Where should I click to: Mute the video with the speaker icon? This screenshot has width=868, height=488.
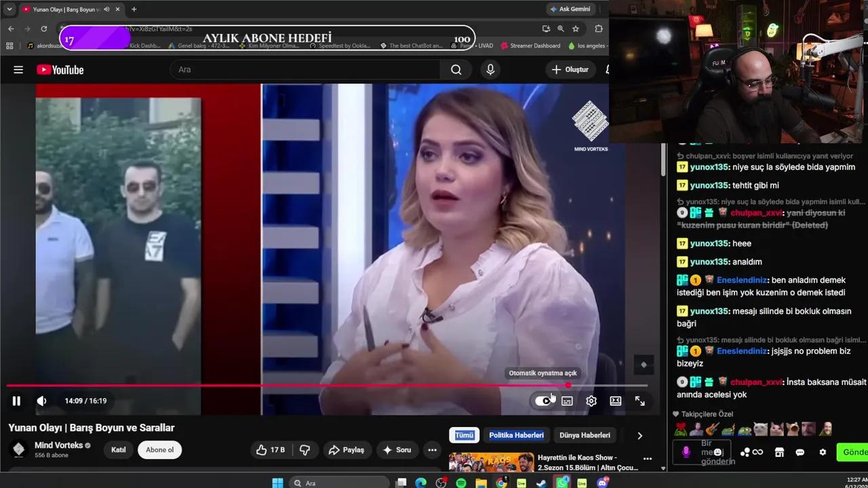pyautogui.click(x=41, y=401)
